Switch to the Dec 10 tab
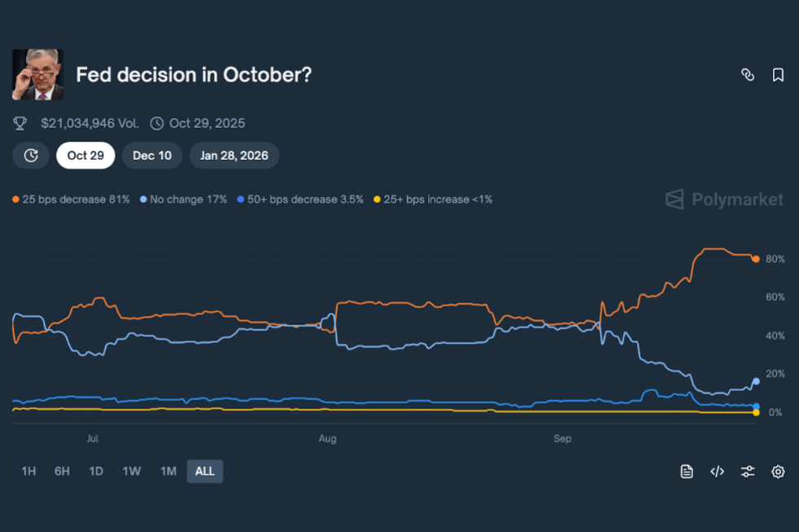 click(152, 155)
